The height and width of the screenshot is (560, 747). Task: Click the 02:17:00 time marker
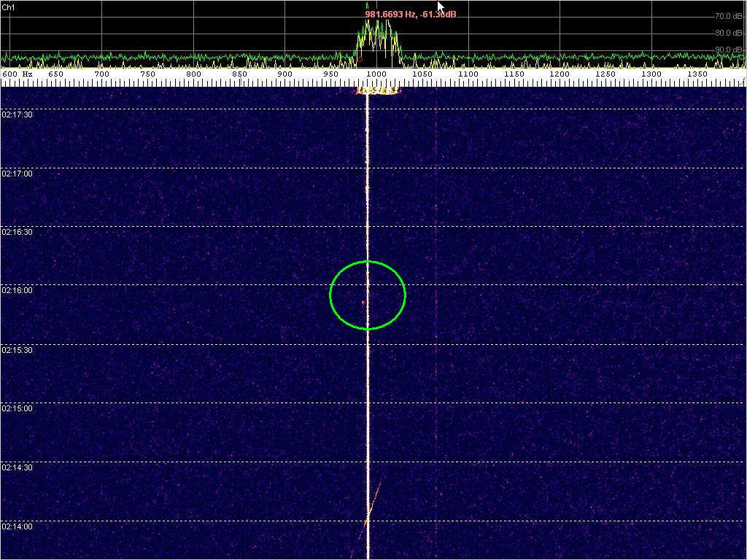pos(17,174)
